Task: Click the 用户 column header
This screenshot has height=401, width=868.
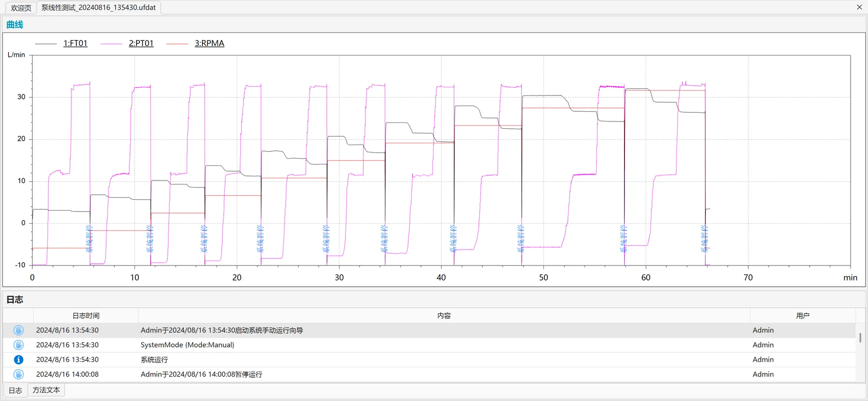Action: pyautogui.click(x=802, y=316)
